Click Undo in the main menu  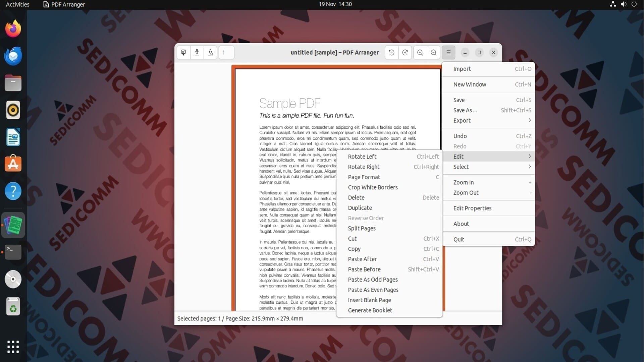488,136
